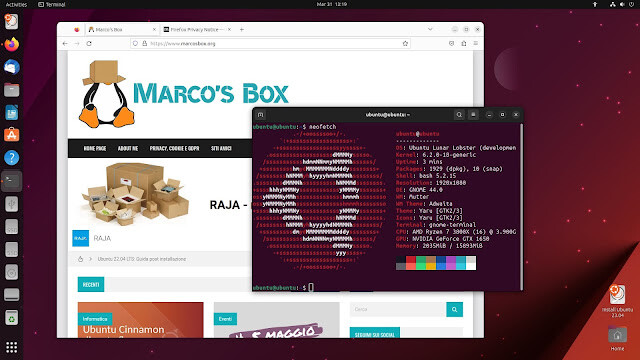This screenshot has width=640, height=360.
Task: Go back in the Firefox toolbar
Action: pyautogui.click(x=65, y=43)
